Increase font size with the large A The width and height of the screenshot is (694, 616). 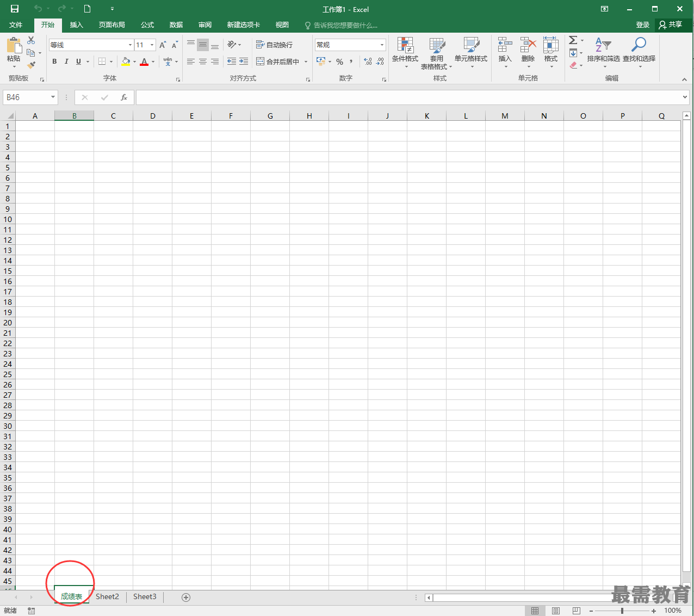(x=163, y=45)
